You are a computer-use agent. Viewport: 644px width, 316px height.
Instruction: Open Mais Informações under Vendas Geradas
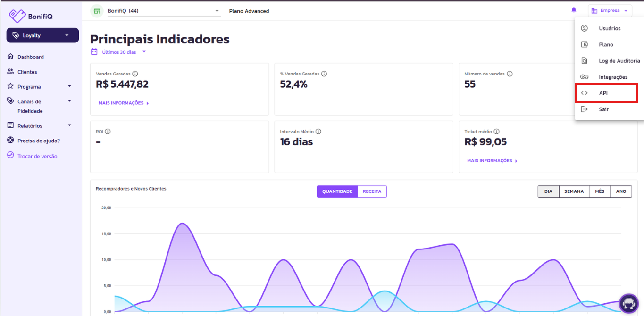pyautogui.click(x=124, y=103)
